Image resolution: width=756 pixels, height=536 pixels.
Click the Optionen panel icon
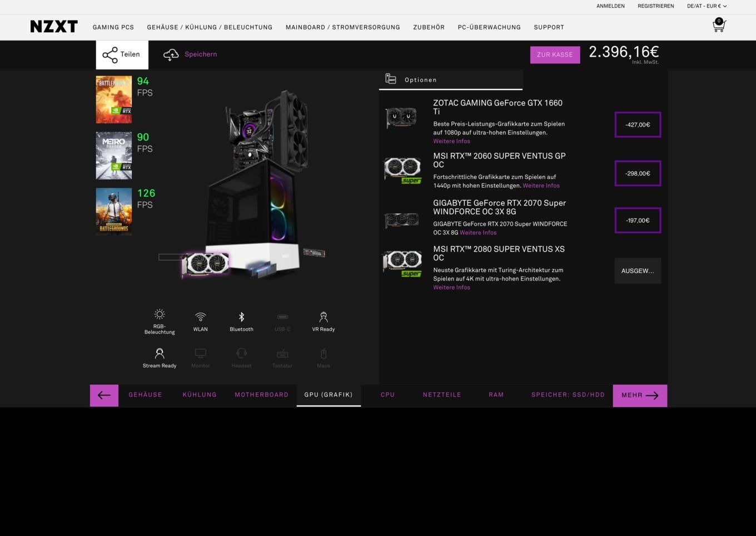click(x=391, y=79)
